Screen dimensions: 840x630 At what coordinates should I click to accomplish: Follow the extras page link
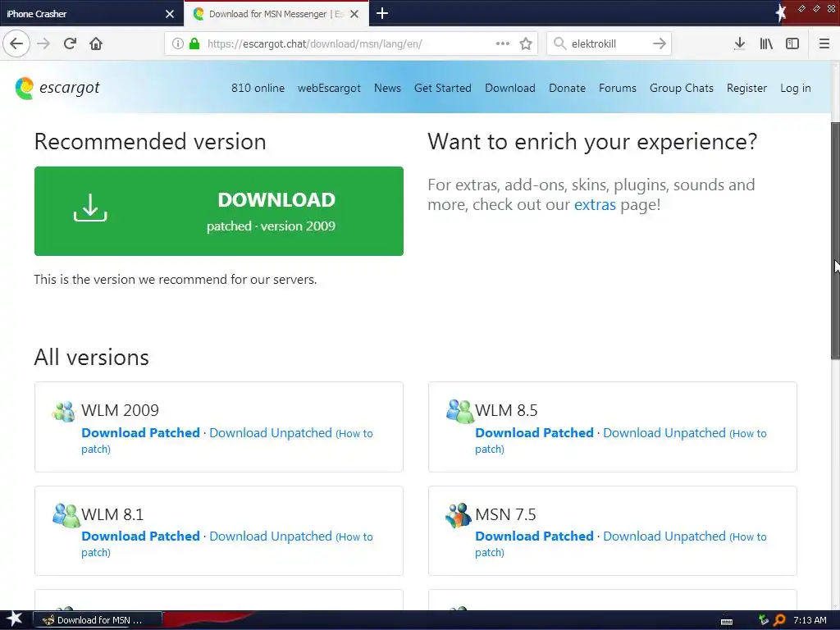pos(595,204)
